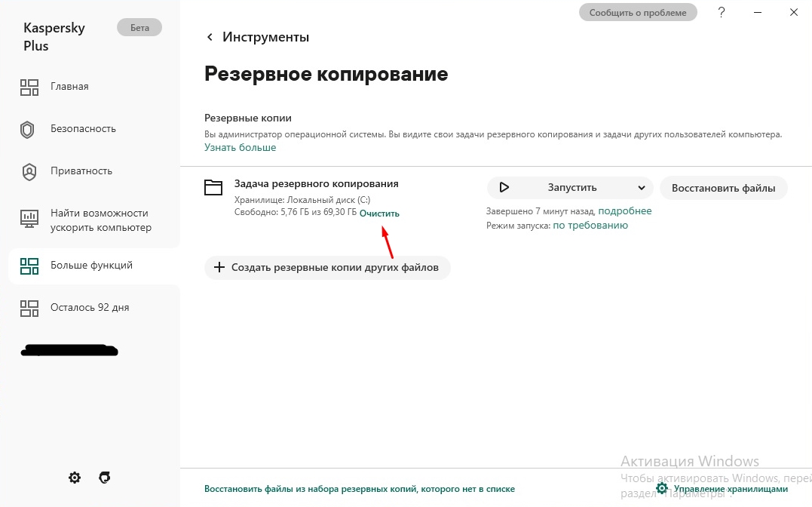Screen dimensions: 812x507
Task: Click the text Свободно: 5,76 ГБ из 69,30 ГБ
Action: click(x=296, y=213)
